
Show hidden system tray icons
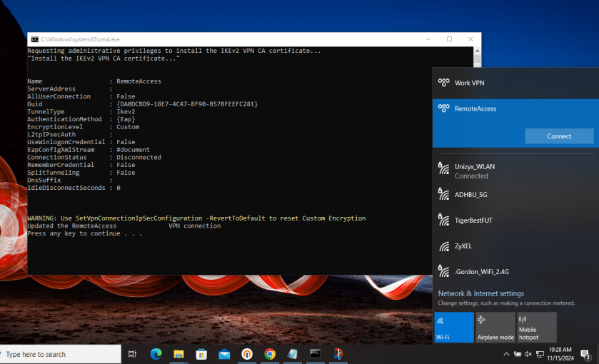(506, 354)
